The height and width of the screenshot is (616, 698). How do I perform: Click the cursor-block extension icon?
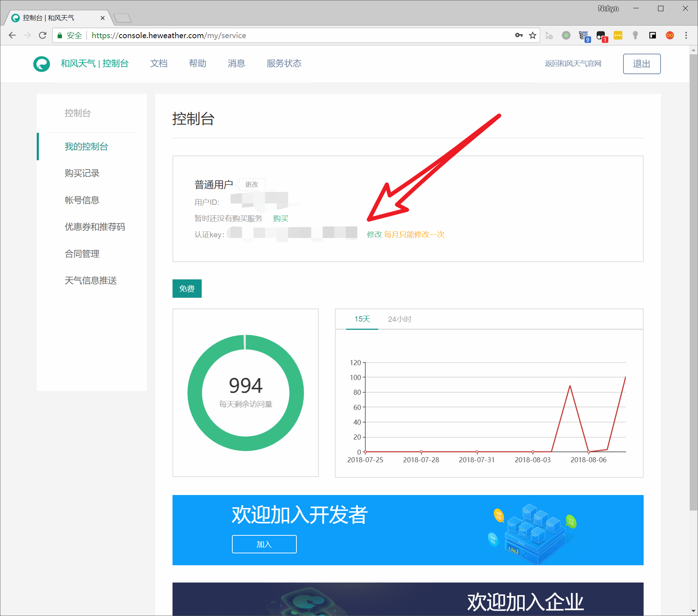click(x=549, y=35)
